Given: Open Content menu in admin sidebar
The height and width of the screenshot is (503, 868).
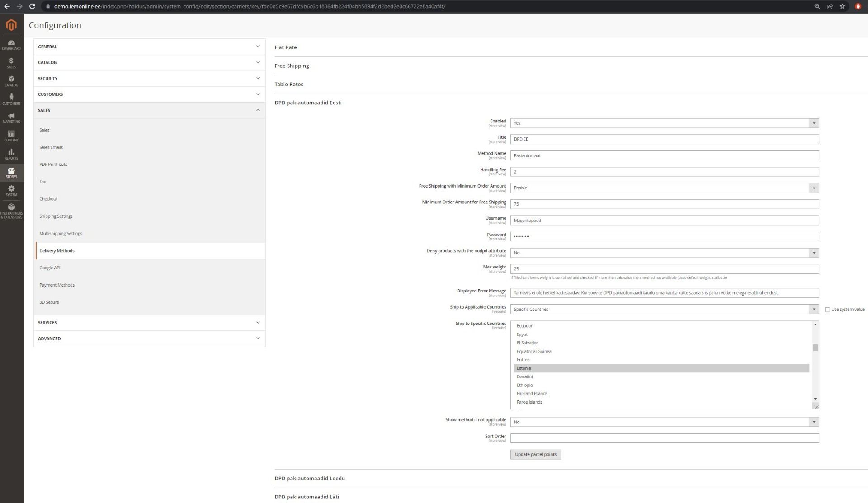Looking at the screenshot, I should pyautogui.click(x=11, y=136).
